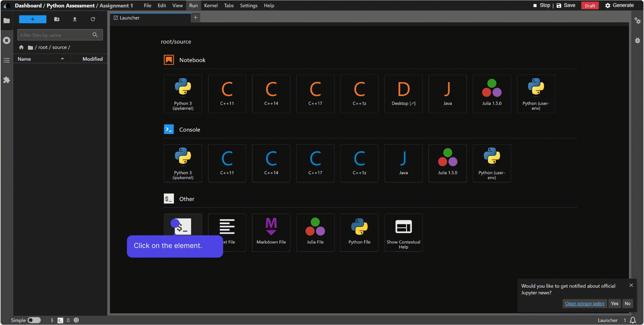This screenshot has width=644, height=325.
Task: Open the notifications bell icon
Action: (x=633, y=320)
